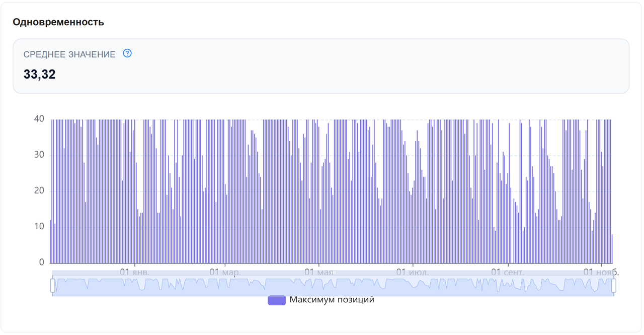The height and width of the screenshot is (335, 644).
Task: Select the 01 сент. axis label
Action: click(508, 272)
